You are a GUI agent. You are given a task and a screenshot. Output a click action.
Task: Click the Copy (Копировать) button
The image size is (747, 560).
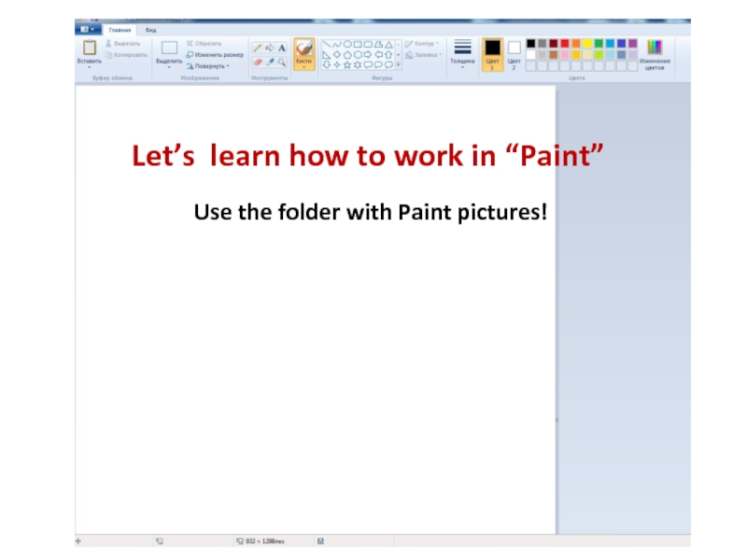pos(126,55)
